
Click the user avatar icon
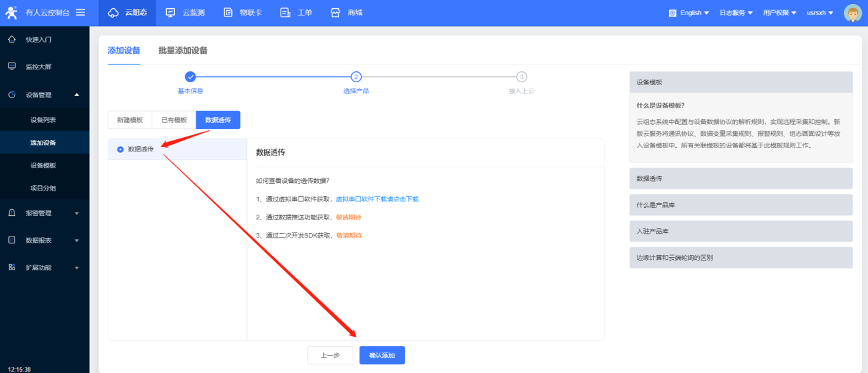[x=852, y=13]
